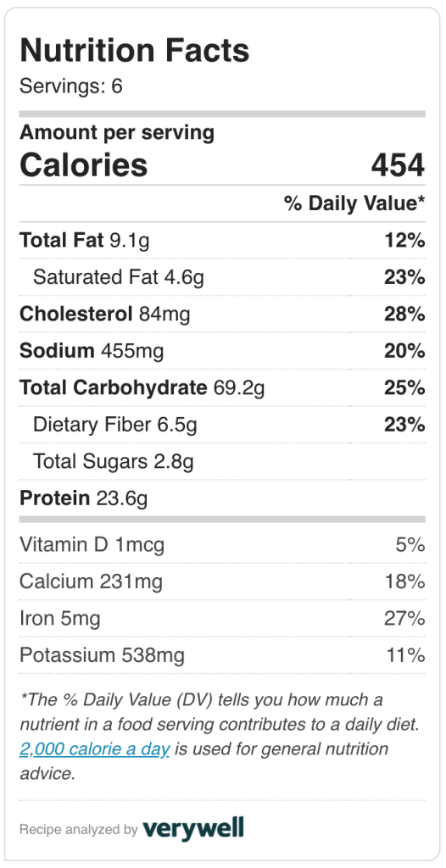The image size is (446, 868).
Task: Select the Cholesterol 84mg row
Action: point(223,314)
